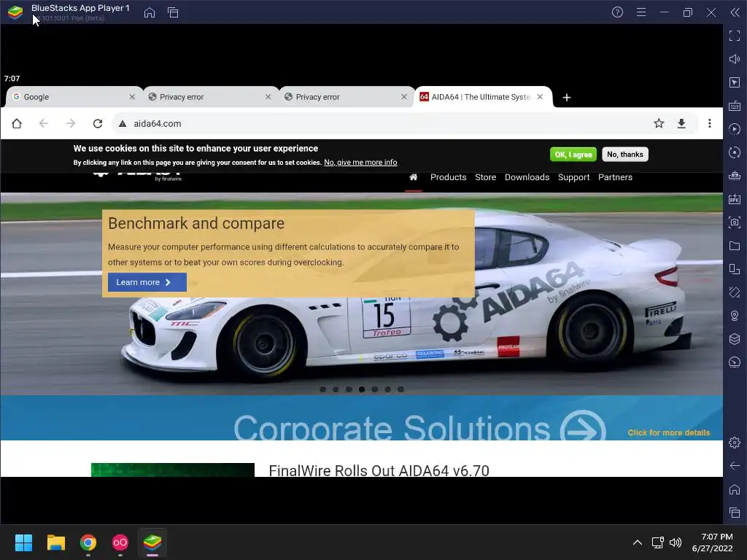The width and height of the screenshot is (747, 560).
Task: Open multi-instance manager in sidebar
Action: click(735, 269)
